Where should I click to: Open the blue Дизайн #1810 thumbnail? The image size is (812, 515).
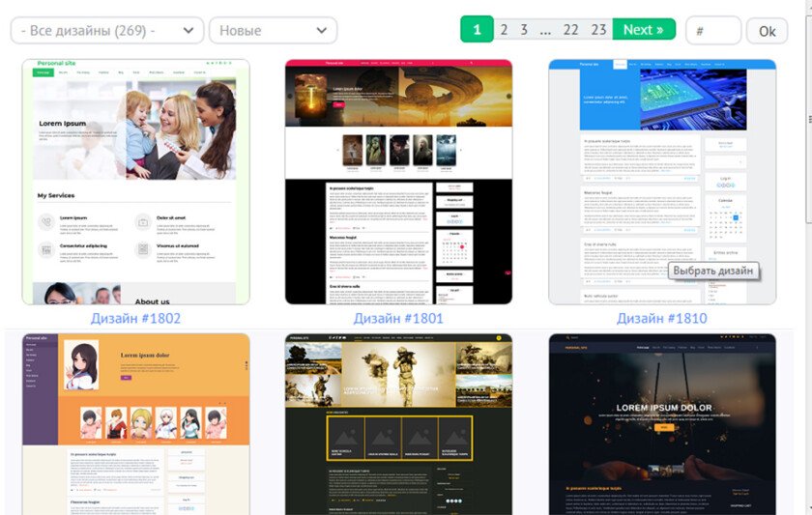(662, 182)
